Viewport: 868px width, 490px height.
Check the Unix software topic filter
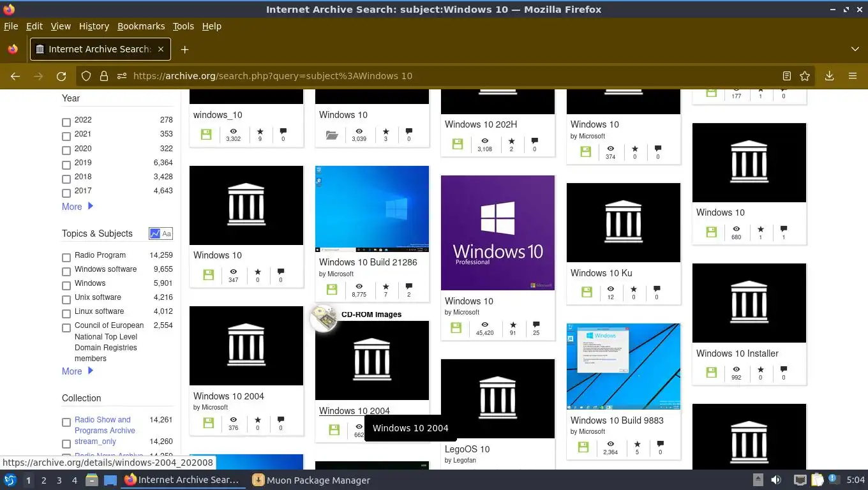[x=66, y=299]
